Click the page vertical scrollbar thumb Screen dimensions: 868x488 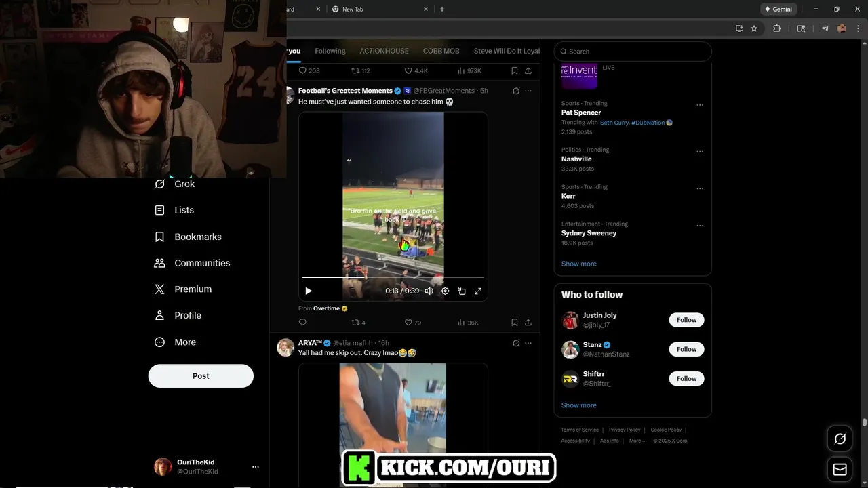click(864, 422)
